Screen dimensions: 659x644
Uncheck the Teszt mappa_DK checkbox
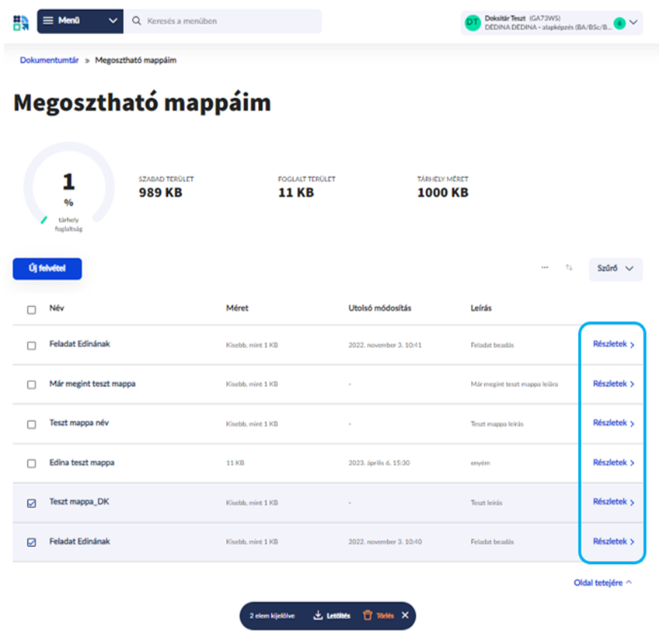click(32, 503)
